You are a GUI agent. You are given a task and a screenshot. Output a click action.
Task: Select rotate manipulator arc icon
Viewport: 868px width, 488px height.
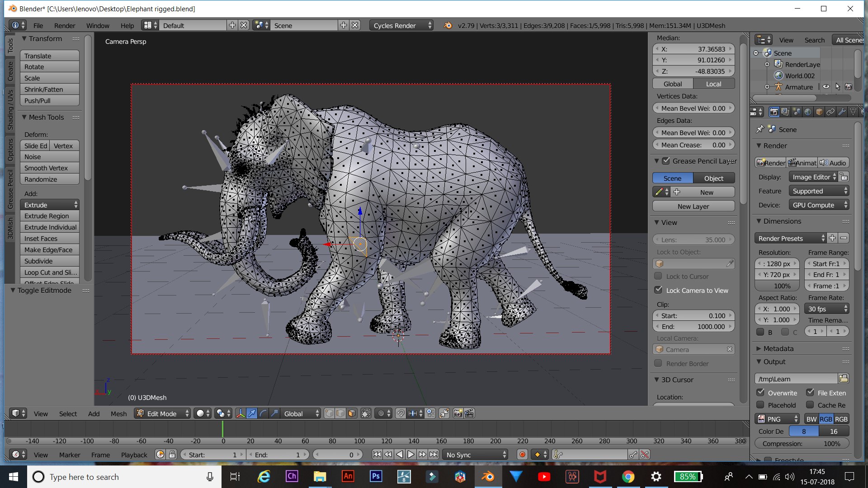263,413
